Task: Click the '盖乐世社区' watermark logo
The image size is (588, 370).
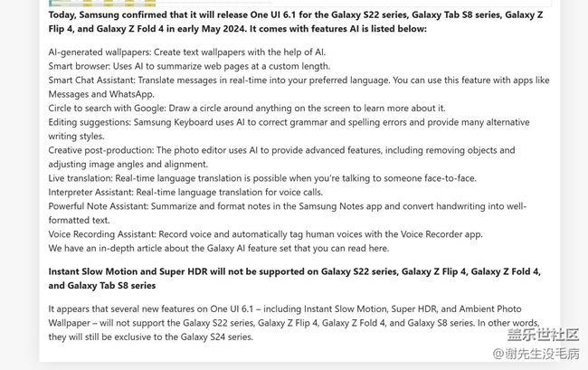Action: pos(543,335)
